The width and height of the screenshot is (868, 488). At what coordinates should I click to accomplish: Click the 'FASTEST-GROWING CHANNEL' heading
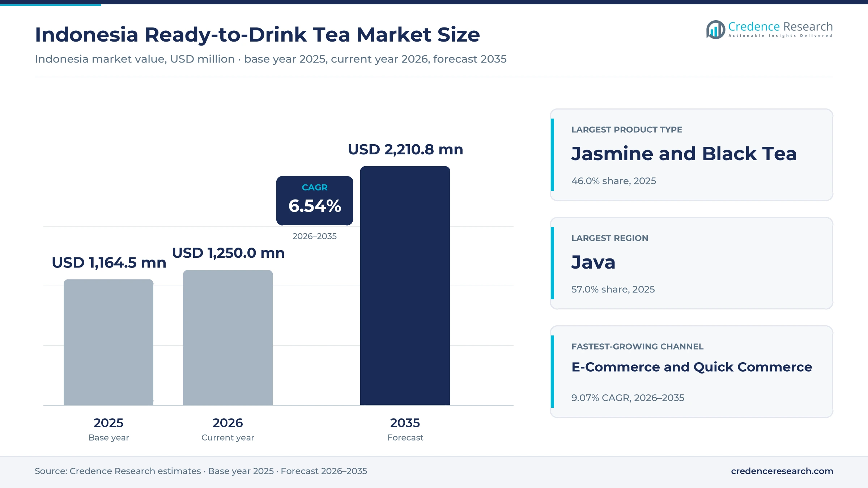coord(637,347)
